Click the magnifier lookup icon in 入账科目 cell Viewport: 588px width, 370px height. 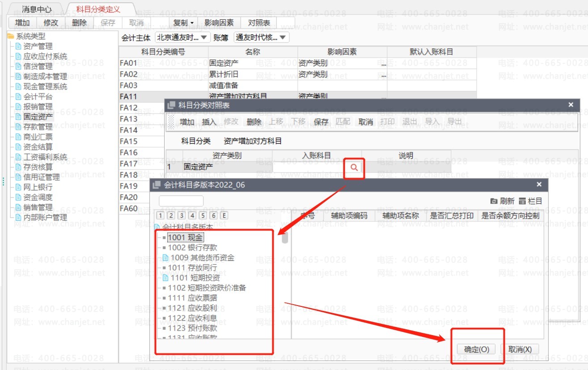pyautogui.click(x=354, y=167)
